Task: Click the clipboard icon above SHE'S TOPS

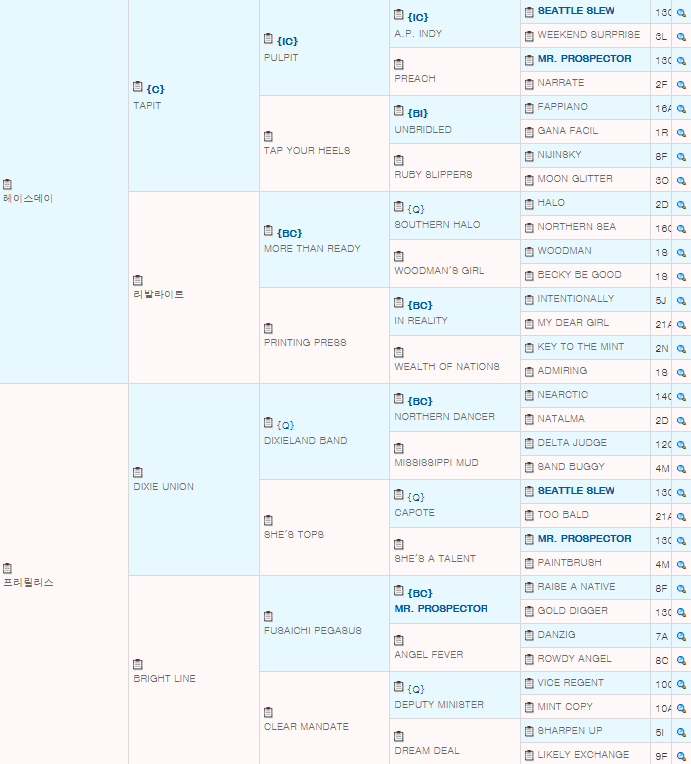Action: point(268,520)
